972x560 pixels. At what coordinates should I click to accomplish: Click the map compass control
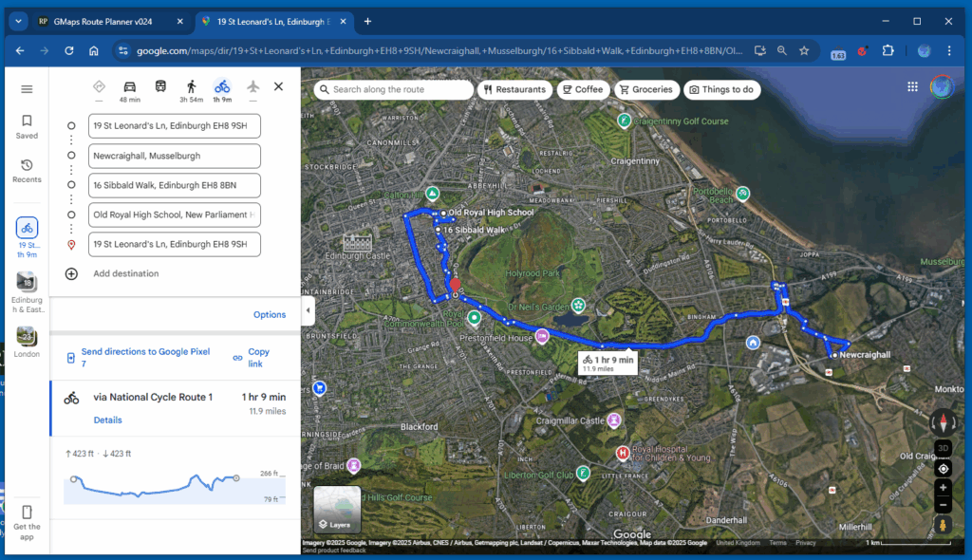(943, 423)
